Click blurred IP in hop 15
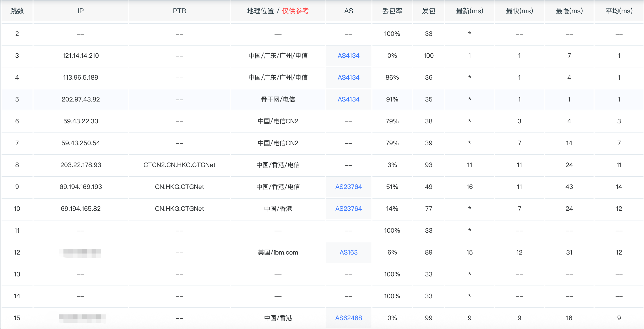The image size is (644, 329). click(82, 318)
